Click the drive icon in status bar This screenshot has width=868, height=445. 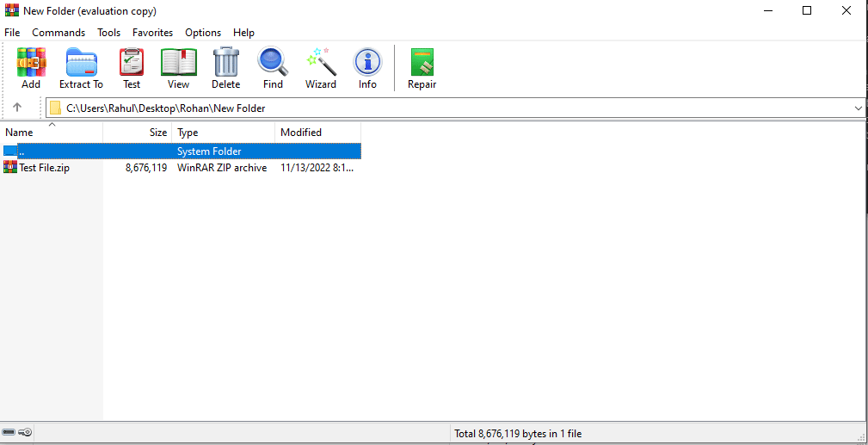tap(9, 432)
